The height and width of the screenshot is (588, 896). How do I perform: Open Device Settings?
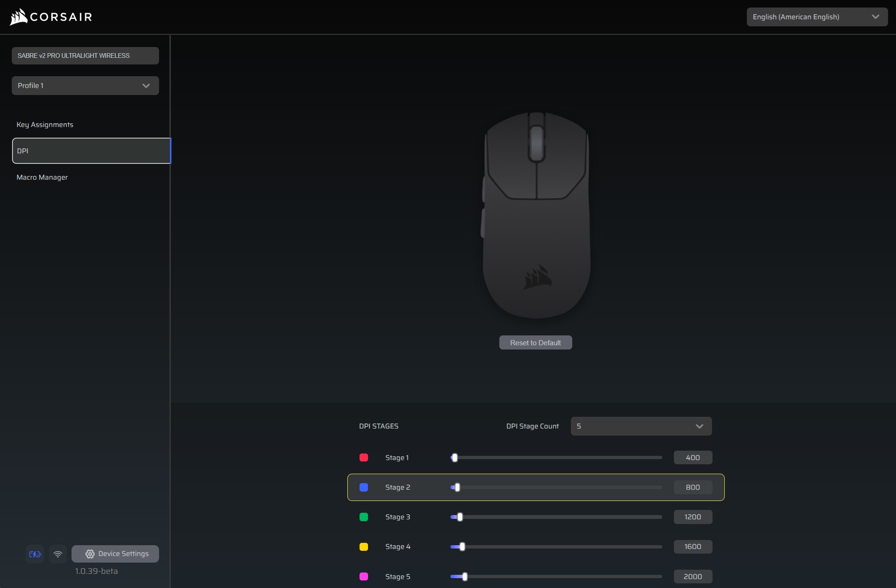tap(115, 554)
